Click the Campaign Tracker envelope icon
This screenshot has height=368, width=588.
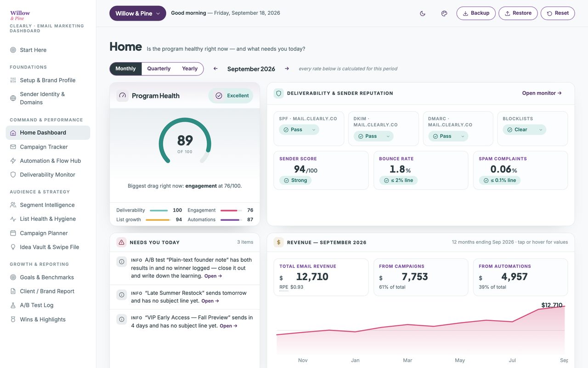point(13,147)
